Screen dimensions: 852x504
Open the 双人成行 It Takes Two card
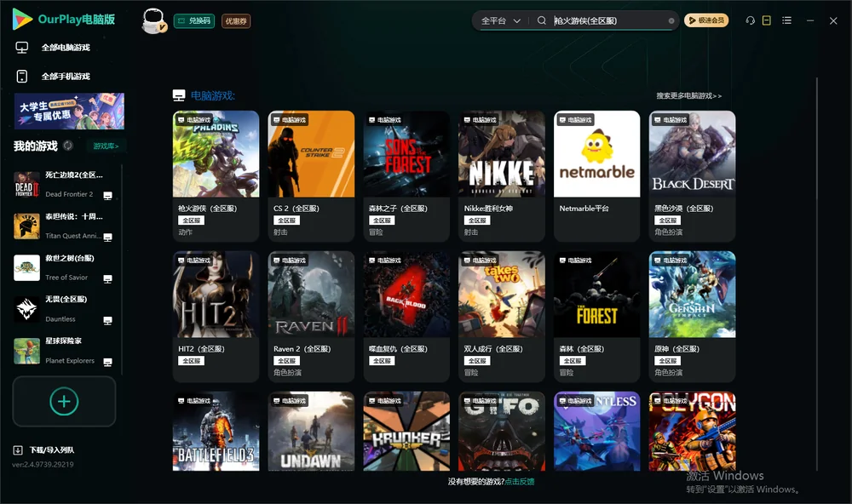[x=502, y=317]
